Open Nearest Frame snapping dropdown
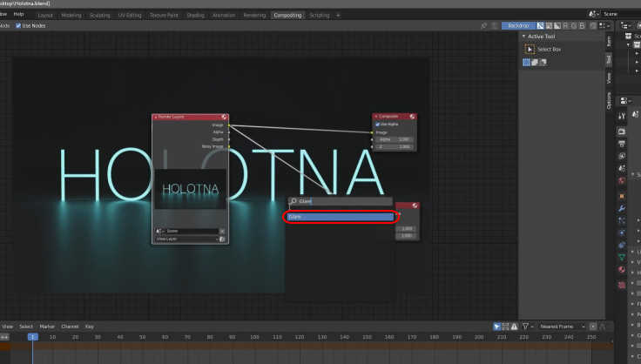The image size is (641, 364). pyautogui.click(x=562, y=327)
